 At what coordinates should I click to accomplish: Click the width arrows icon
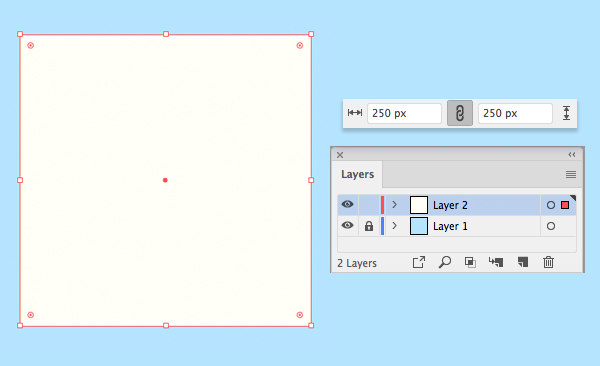coord(355,113)
